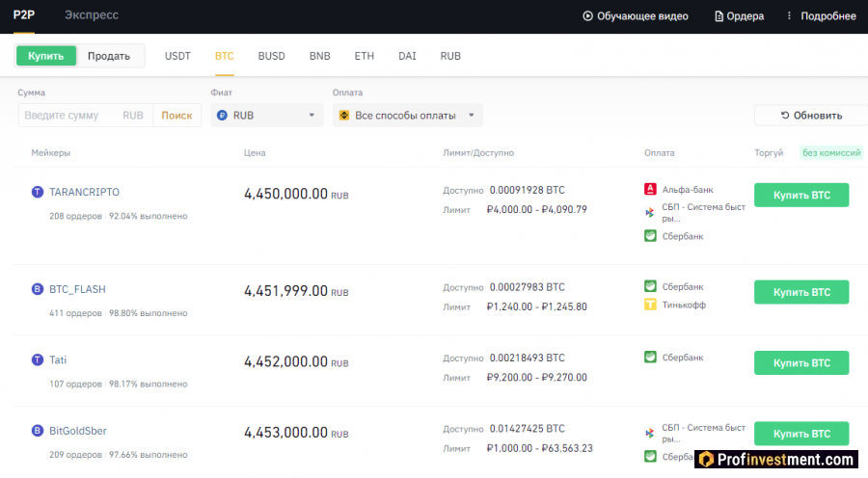This screenshot has height=478, width=868.
Task: Select the BNB tab
Action: pyautogui.click(x=319, y=56)
